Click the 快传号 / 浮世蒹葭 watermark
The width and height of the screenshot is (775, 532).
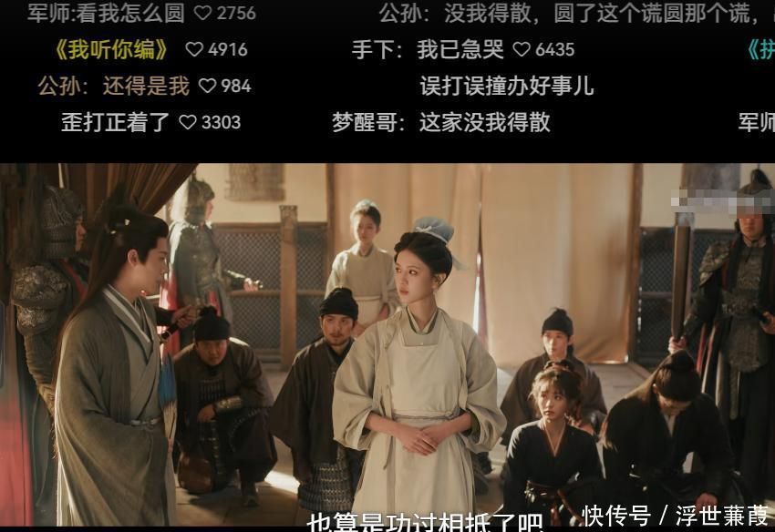(x=675, y=516)
